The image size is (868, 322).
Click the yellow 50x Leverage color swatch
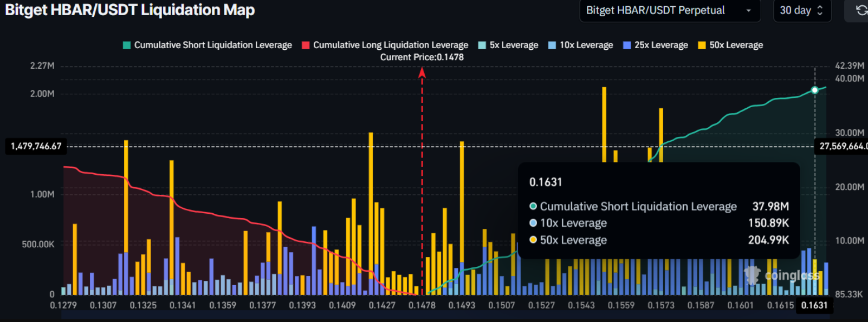tap(702, 45)
